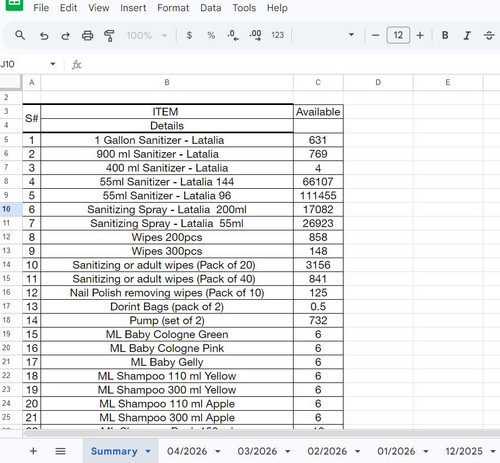Select the cell with value 111455
This screenshot has height=463, width=500.
click(318, 195)
